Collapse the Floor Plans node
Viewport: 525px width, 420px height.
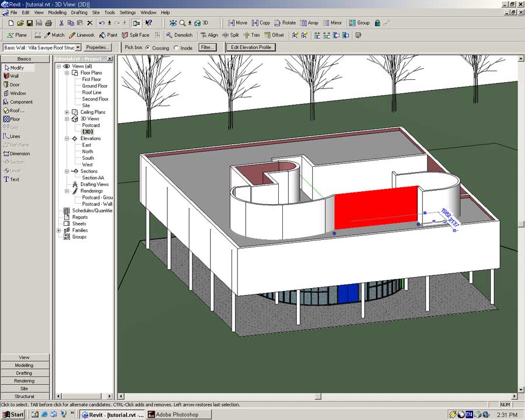tap(66, 73)
